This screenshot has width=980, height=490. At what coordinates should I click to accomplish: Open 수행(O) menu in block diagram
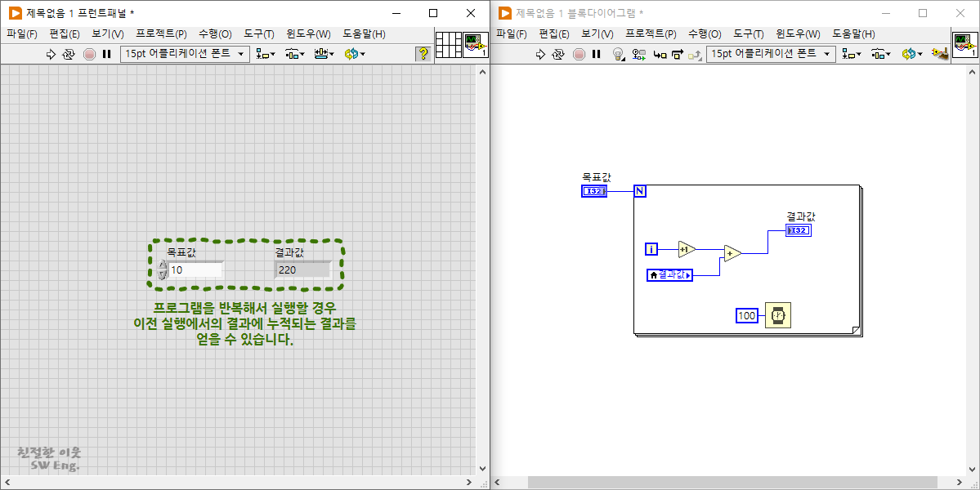[x=705, y=33]
